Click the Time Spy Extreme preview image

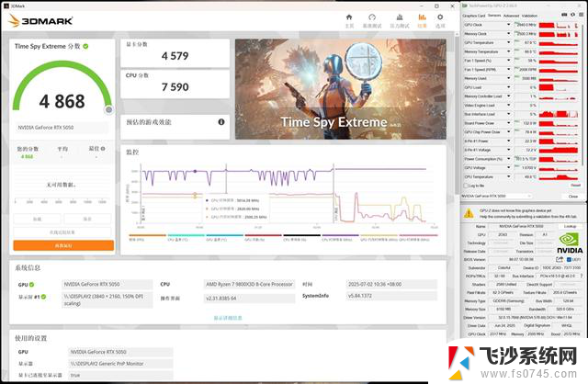(341, 89)
